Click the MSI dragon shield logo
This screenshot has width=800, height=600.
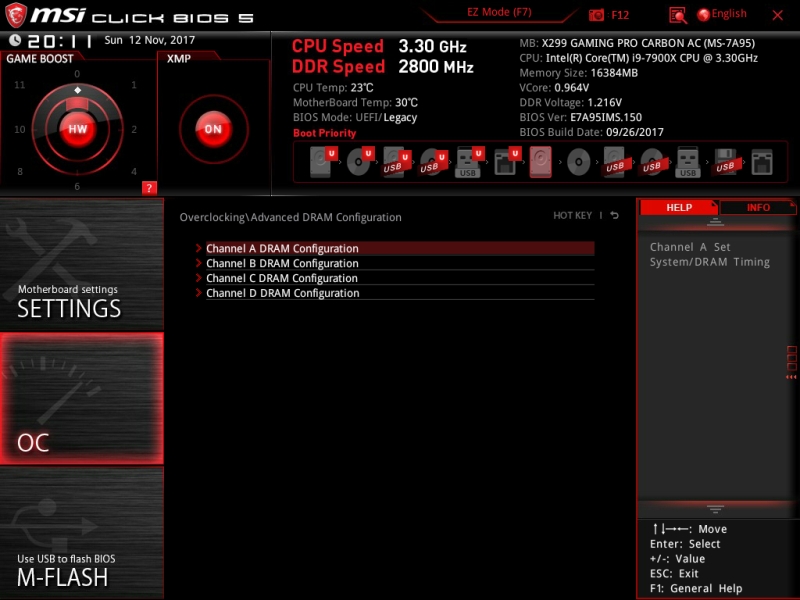[x=16, y=15]
